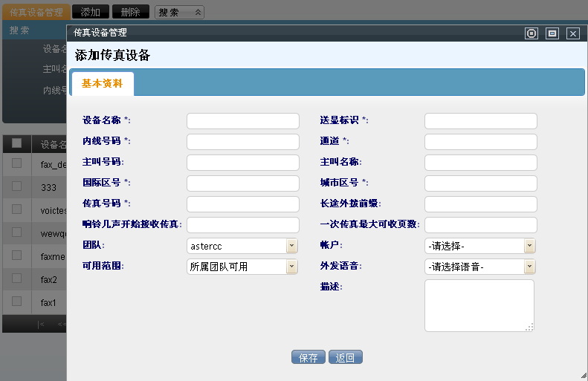
Task: Click the 返回 button
Action: click(345, 357)
